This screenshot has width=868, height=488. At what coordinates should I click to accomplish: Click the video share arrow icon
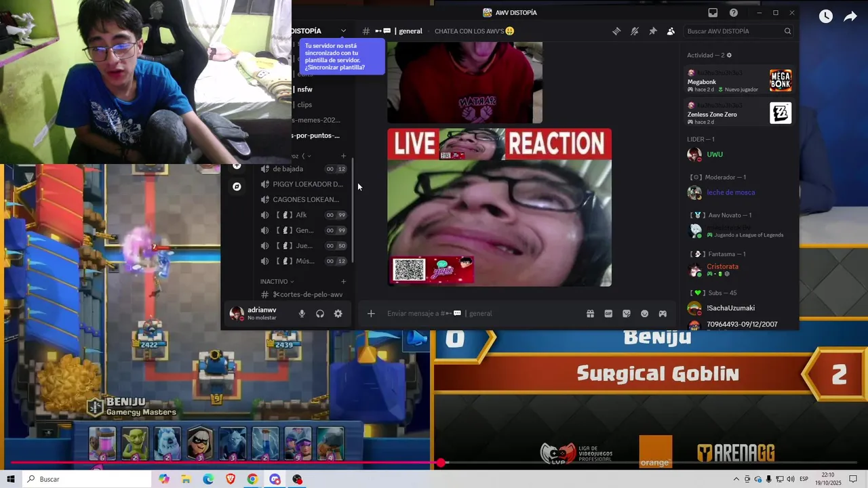point(850,17)
